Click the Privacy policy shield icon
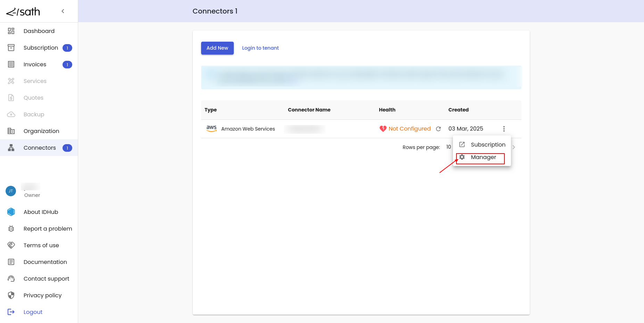Image resolution: width=644 pixels, height=323 pixels. [x=11, y=295]
